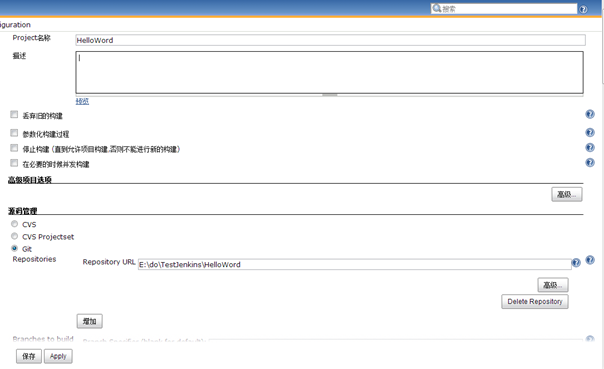
Task: Enable the discard old builds checkbox
Action: [x=14, y=114]
